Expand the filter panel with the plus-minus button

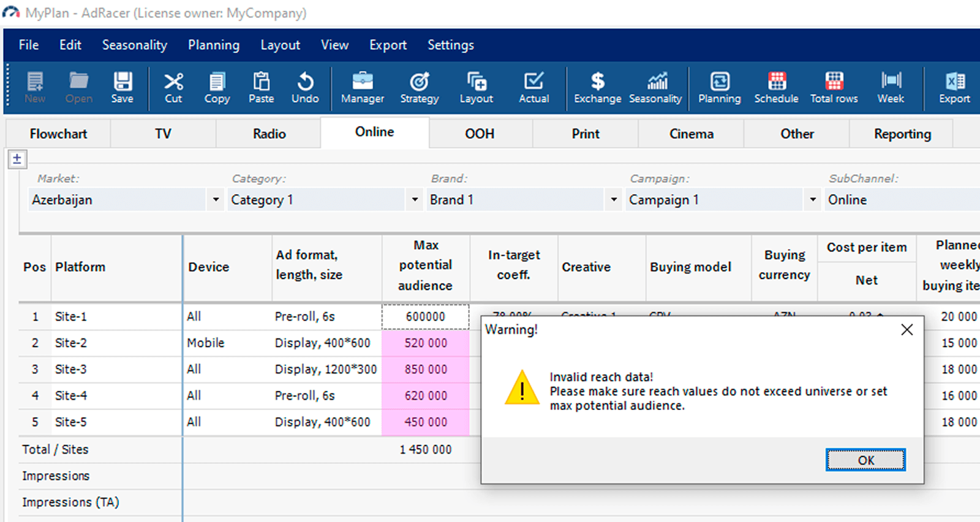point(17,159)
